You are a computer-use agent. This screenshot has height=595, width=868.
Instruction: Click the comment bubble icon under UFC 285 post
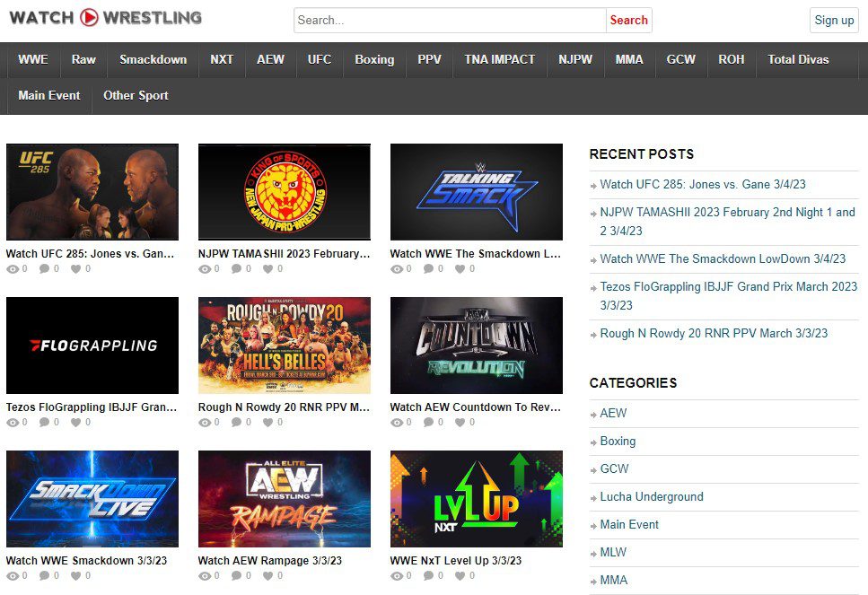pos(44,268)
